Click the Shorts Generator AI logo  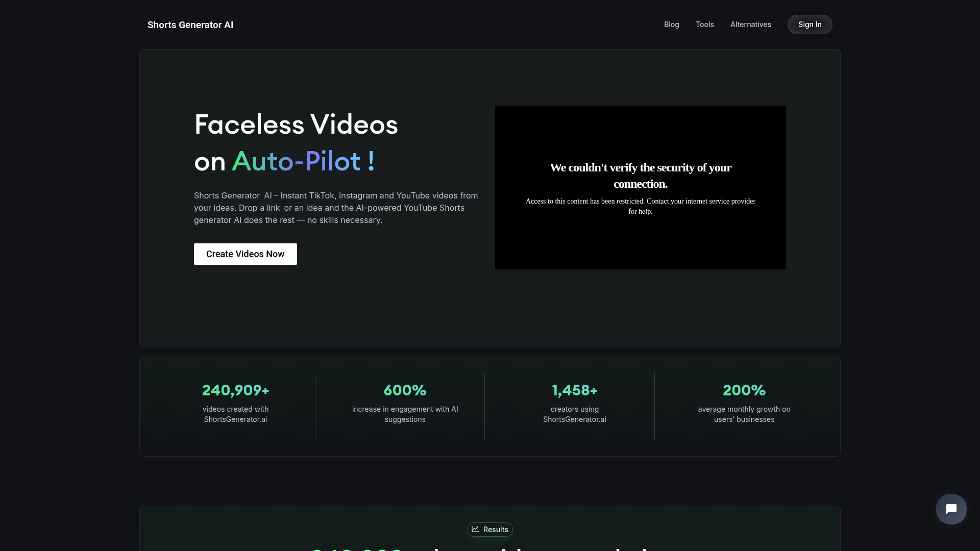[x=190, y=25]
